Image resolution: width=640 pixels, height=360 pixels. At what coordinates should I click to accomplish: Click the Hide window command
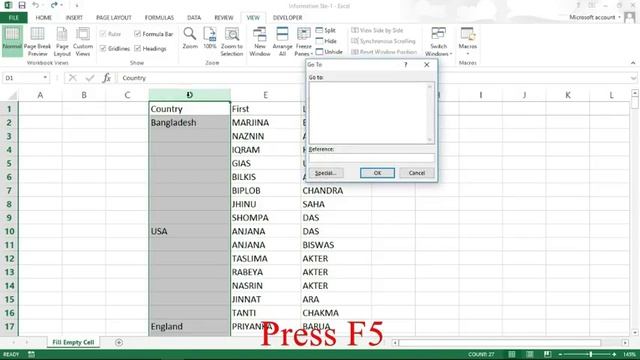click(x=326, y=41)
